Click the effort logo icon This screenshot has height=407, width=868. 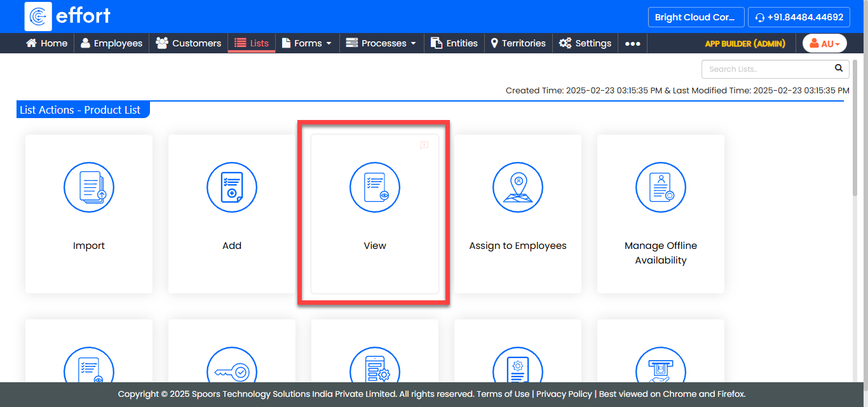pyautogui.click(x=38, y=17)
